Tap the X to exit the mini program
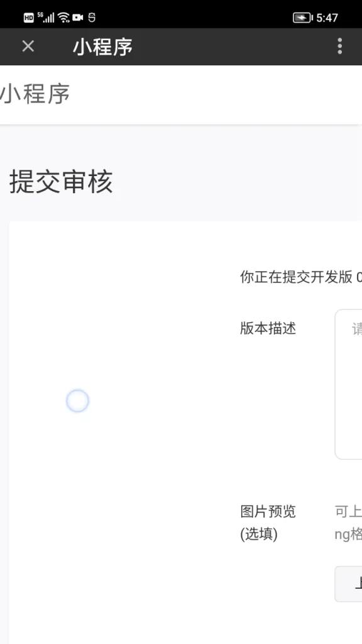Viewport: 362px width, 644px height. point(27,47)
